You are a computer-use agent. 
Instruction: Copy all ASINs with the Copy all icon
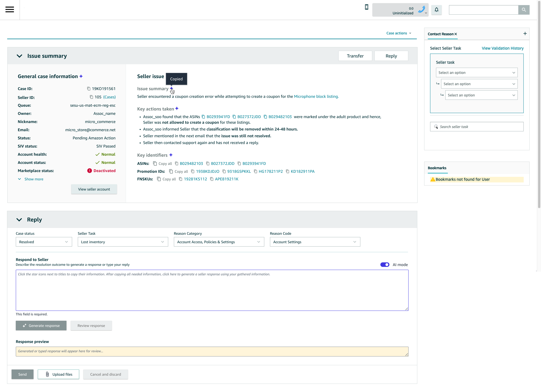tap(155, 163)
